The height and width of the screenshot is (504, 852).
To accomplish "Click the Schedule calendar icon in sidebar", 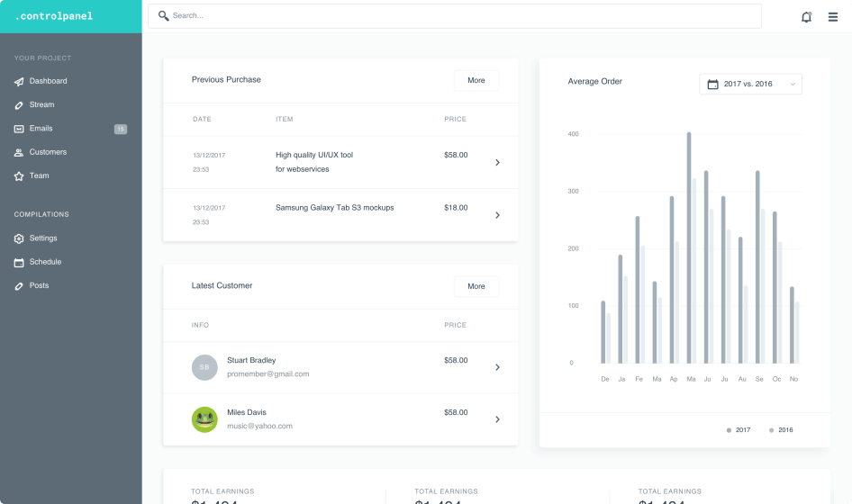I will (20, 262).
